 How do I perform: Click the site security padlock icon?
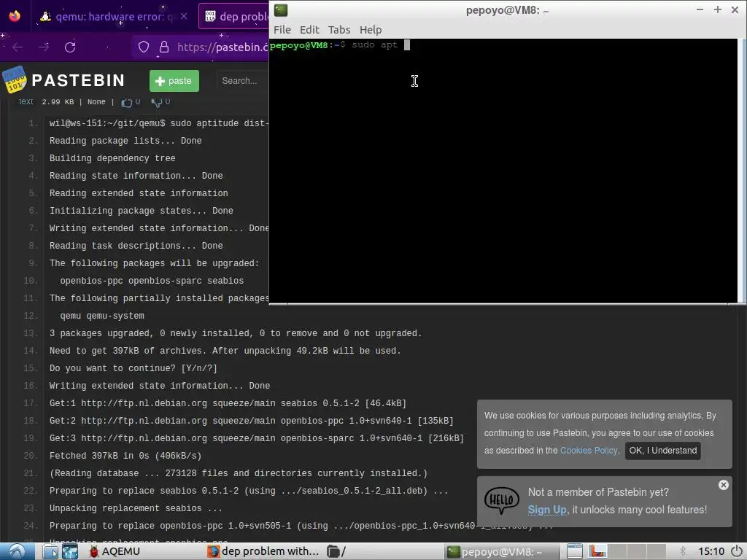(164, 47)
